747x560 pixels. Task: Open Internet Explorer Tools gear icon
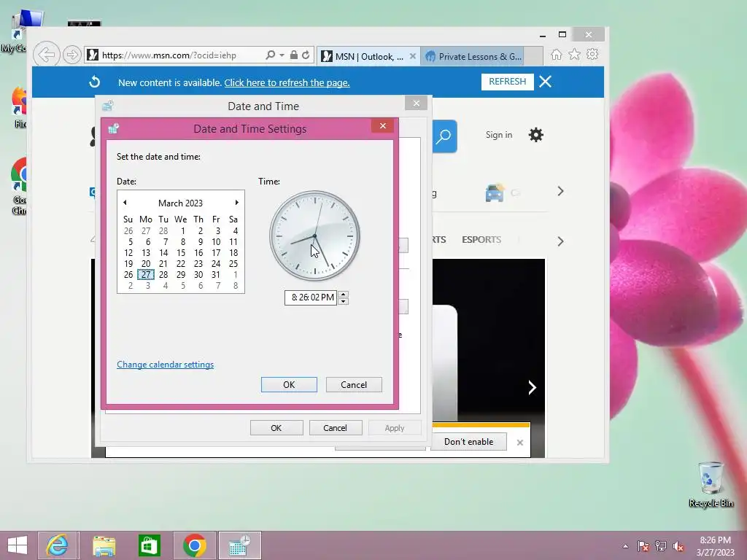592,54
